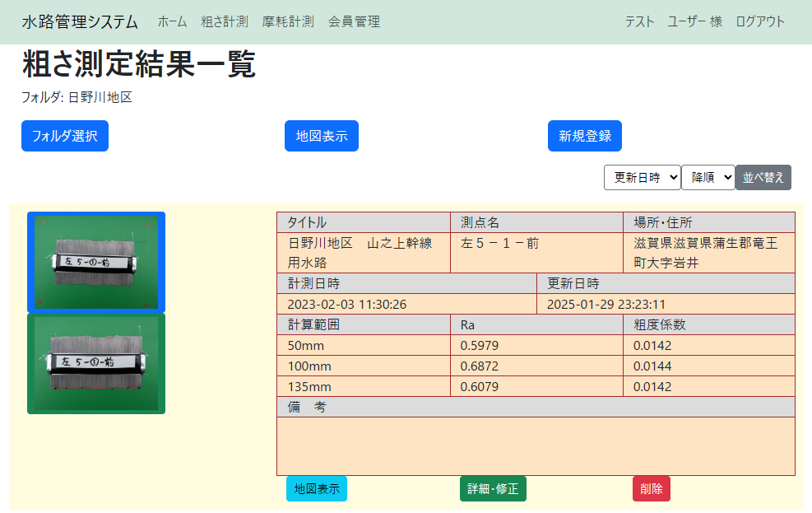Click ログアウト to sign out
812x513 pixels.
pos(760,21)
